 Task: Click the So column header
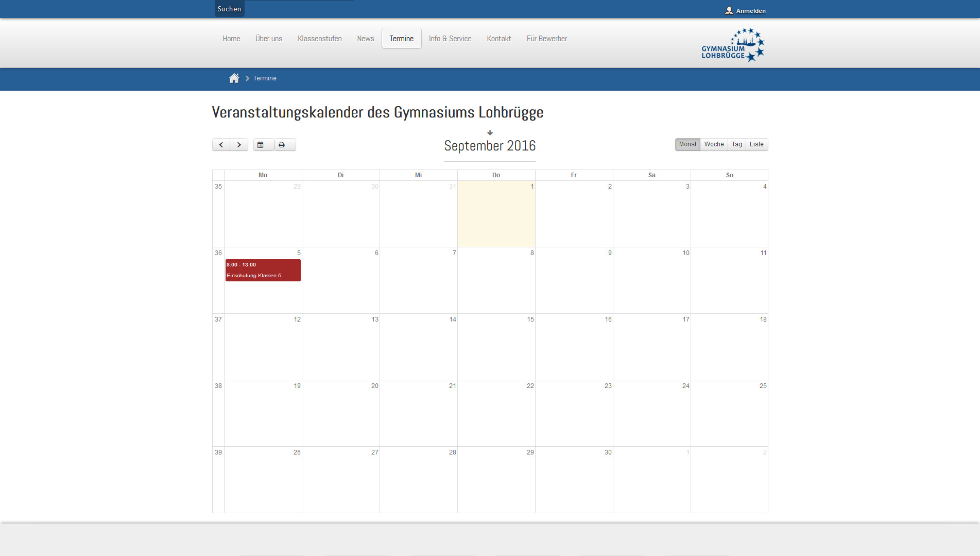click(x=729, y=175)
